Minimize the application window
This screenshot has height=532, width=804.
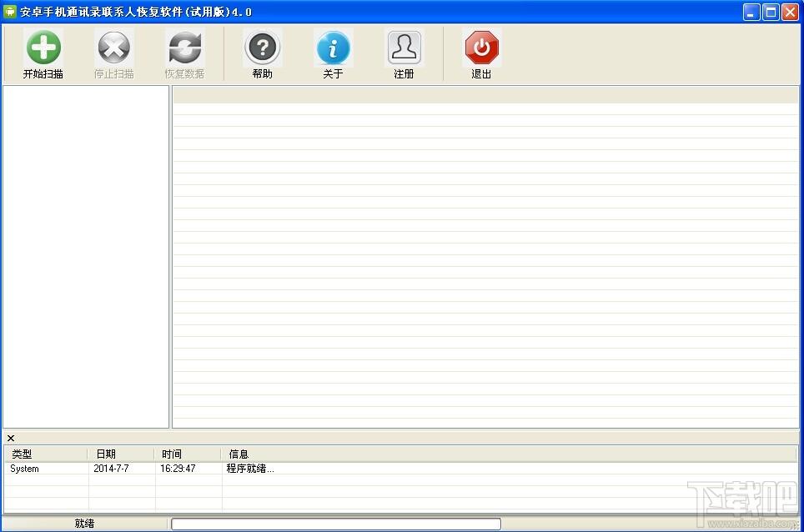tap(751, 12)
